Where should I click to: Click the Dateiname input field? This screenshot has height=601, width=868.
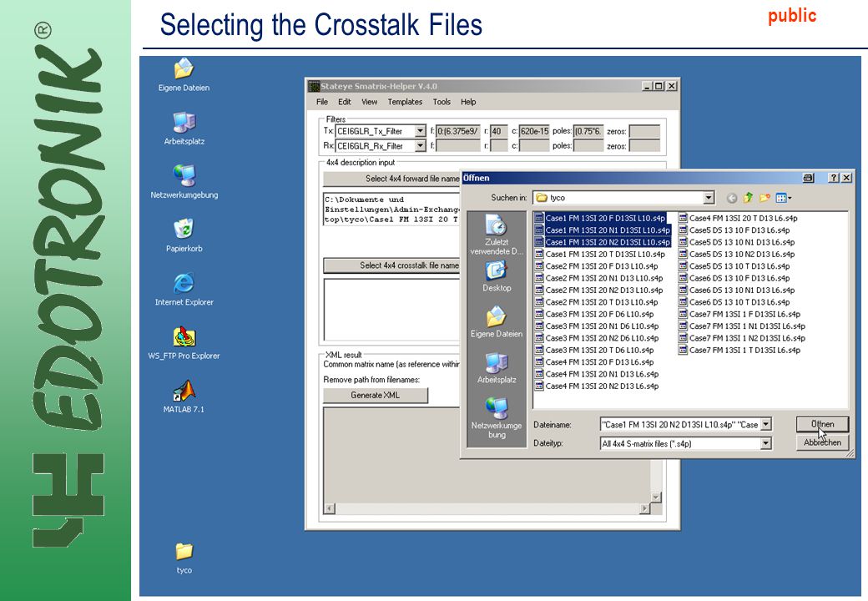(x=680, y=425)
